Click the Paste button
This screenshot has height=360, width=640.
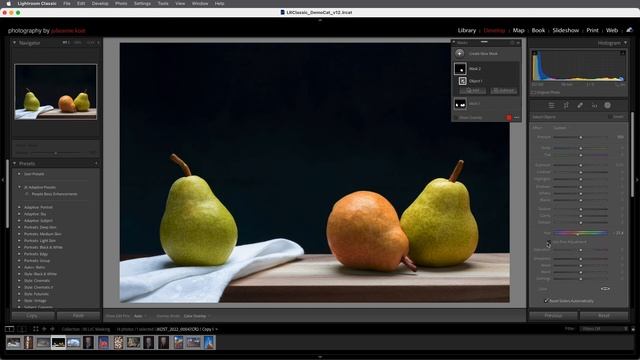[x=78, y=316]
